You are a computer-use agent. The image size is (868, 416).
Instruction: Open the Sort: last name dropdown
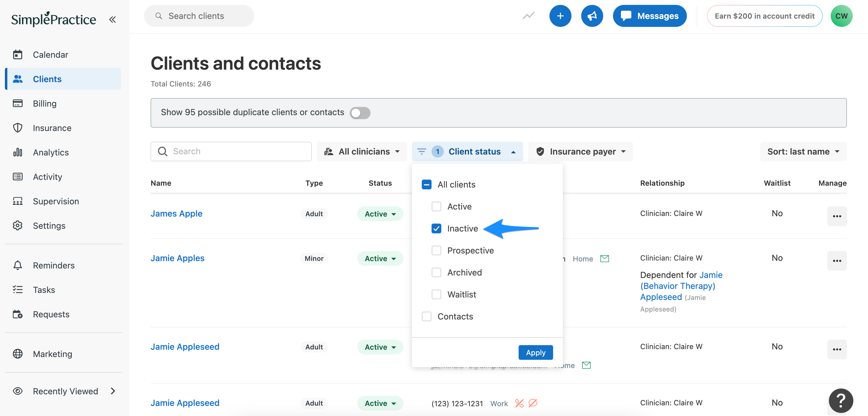tap(803, 151)
